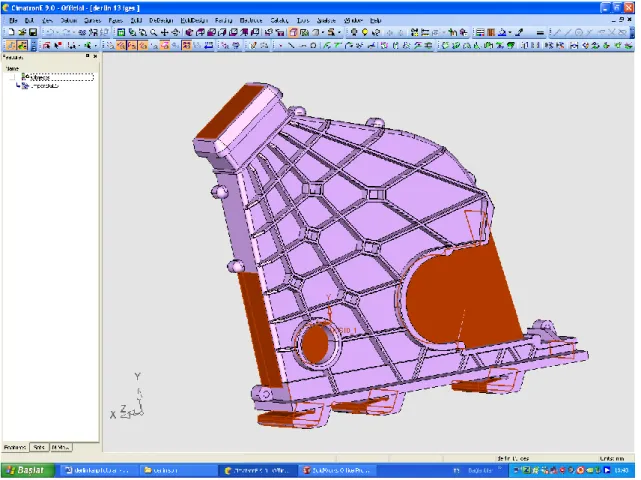Click the gray light bulb icon
The height and width of the screenshot is (480, 641).
(354, 32)
